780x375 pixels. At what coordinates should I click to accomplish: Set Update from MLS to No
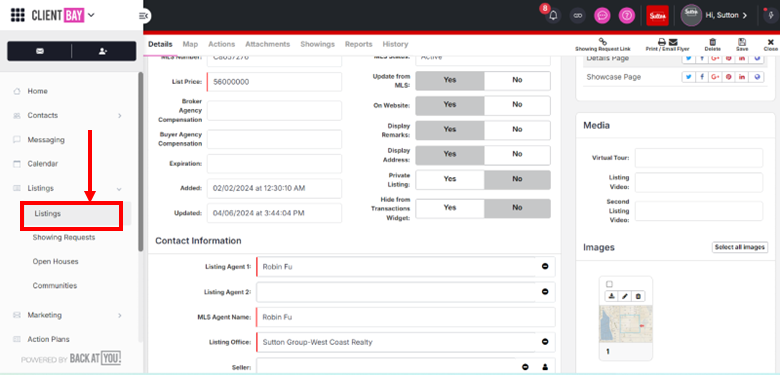coord(517,81)
